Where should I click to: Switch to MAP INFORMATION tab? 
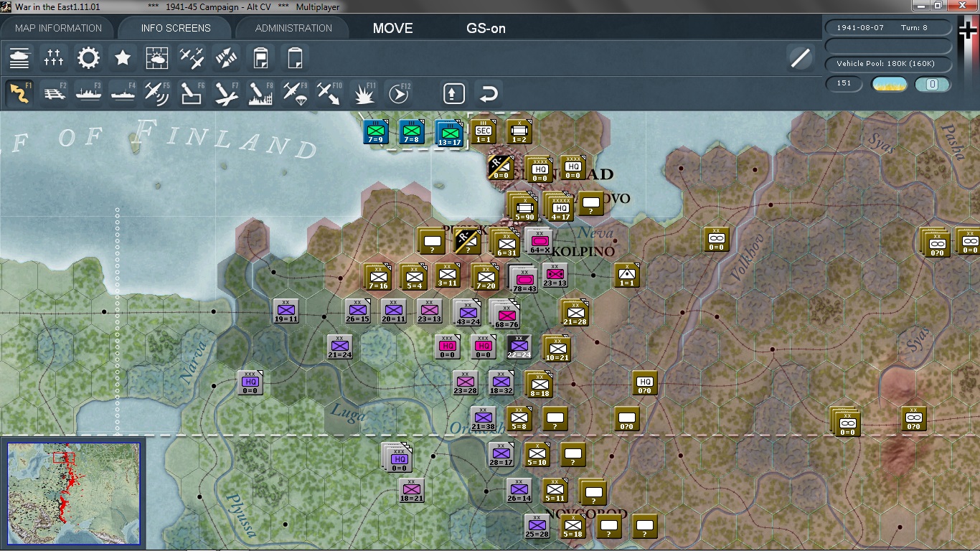click(59, 28)
